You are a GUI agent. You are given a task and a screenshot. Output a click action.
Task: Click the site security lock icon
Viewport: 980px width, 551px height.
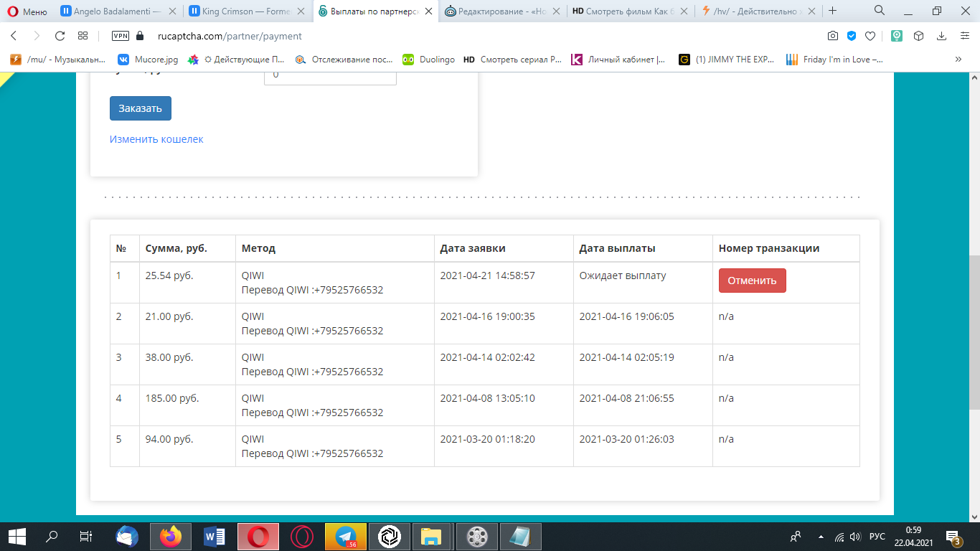click(x=140, y=36)
